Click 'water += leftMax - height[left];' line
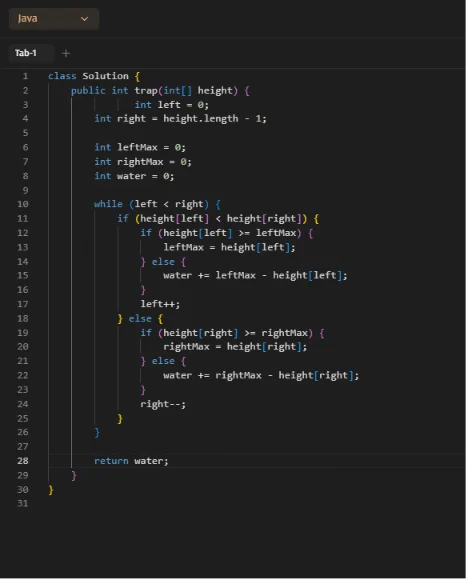The height and width of the screenshot is (579, 466). click(255, 275)
